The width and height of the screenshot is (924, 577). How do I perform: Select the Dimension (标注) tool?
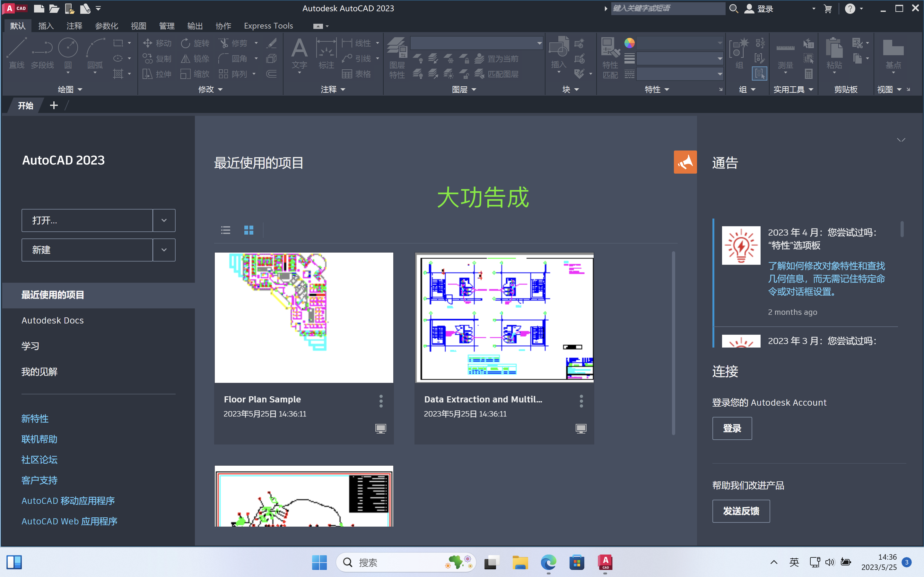[x=326, y=53]
